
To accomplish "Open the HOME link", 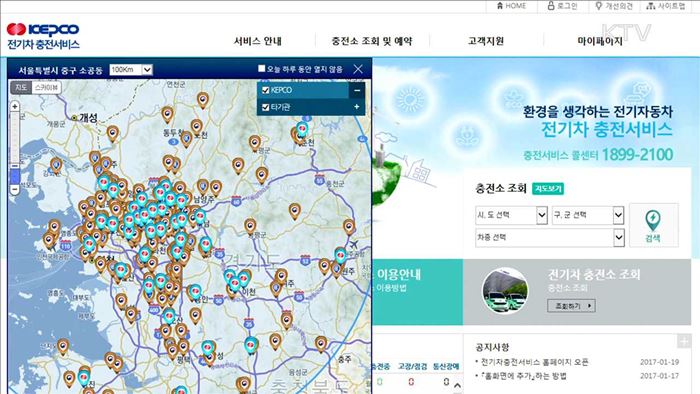I will [x=511, y=6].
